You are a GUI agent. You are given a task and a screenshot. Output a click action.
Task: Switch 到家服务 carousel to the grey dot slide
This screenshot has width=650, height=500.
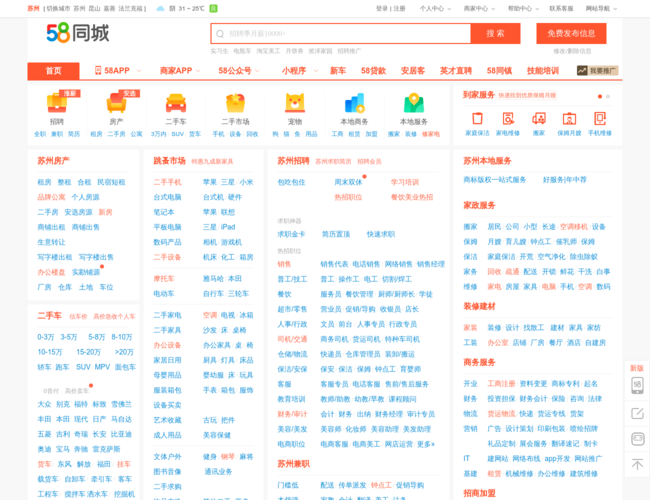pos(608,97)
